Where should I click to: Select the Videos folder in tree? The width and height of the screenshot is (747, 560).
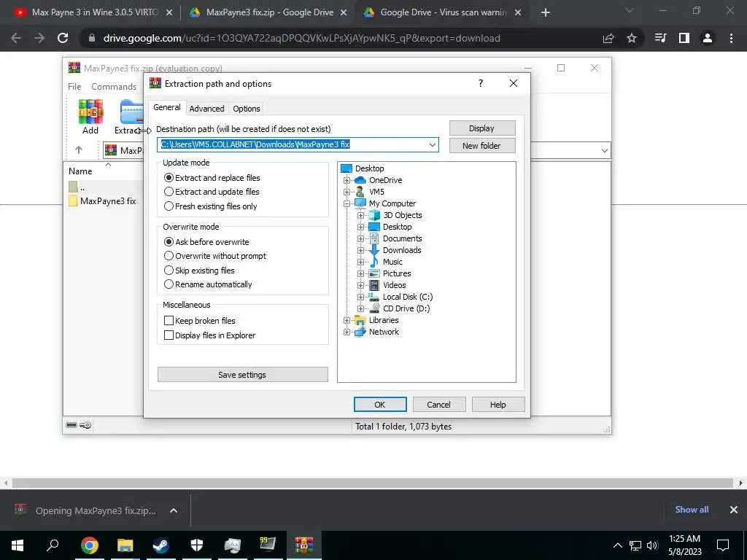point(394,285)
